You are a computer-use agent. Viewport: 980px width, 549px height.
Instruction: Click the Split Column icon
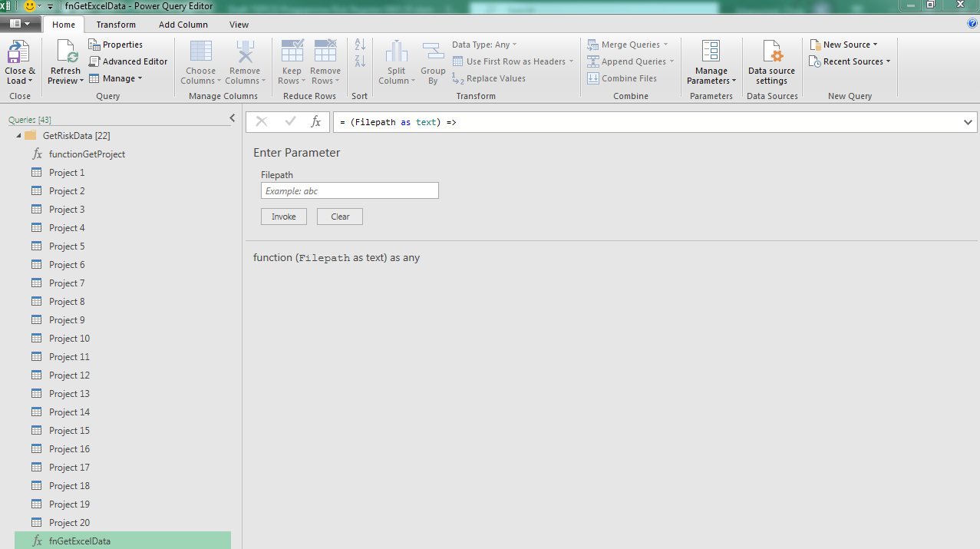point(397,51)
